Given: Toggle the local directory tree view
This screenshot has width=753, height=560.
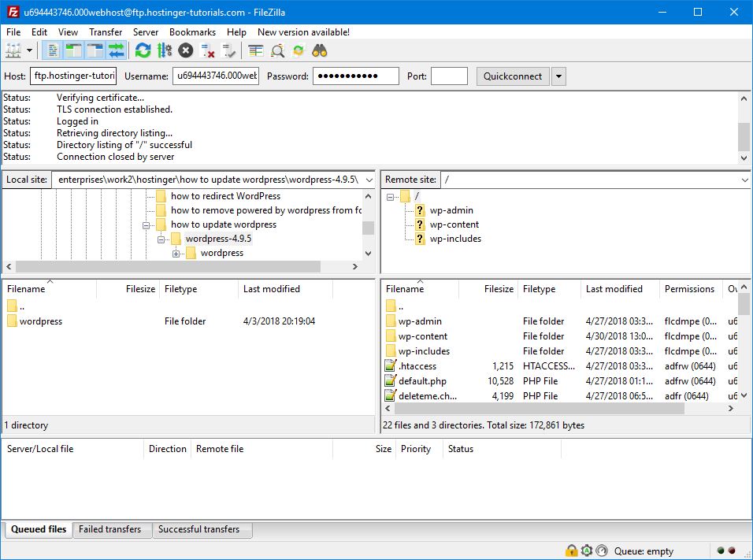Looking at the screenshot, I should (x=74, y=51).
